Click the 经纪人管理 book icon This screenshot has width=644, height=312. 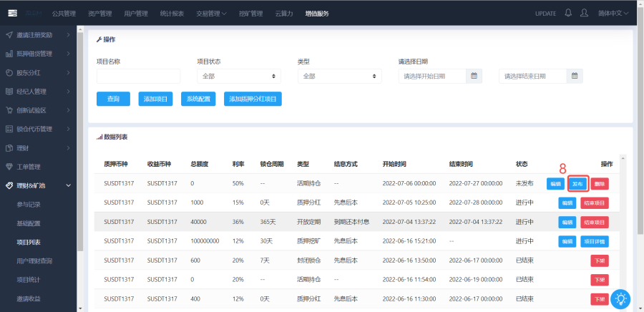[9, 92]
